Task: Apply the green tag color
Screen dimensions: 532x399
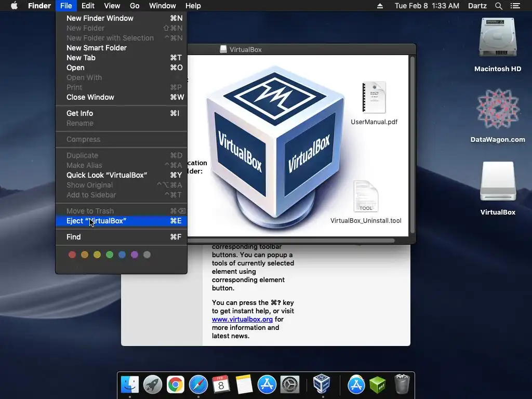Action: [110, 255]
